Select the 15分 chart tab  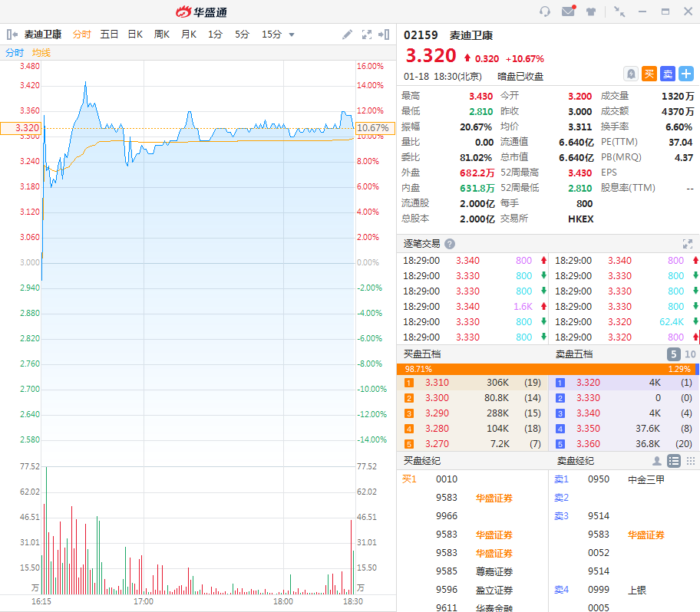tap(272, 35)
